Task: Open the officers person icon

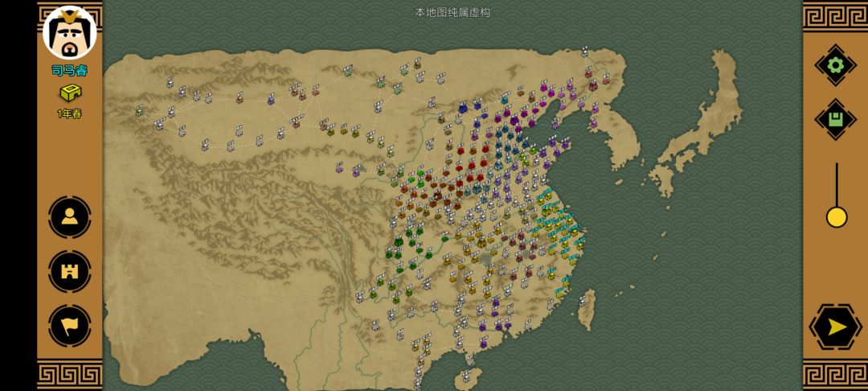Action: [70, 217]
